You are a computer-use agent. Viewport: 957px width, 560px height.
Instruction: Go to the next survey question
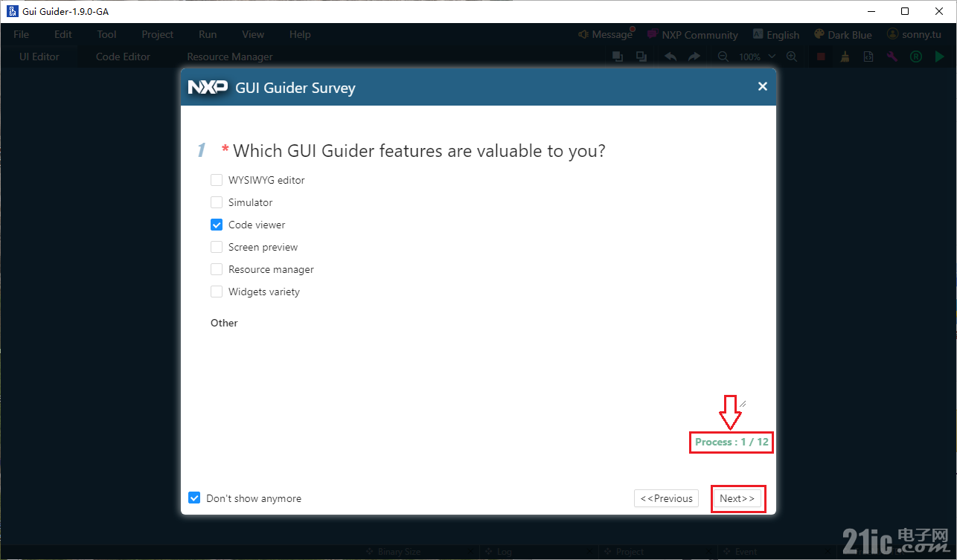click(737, 498)
